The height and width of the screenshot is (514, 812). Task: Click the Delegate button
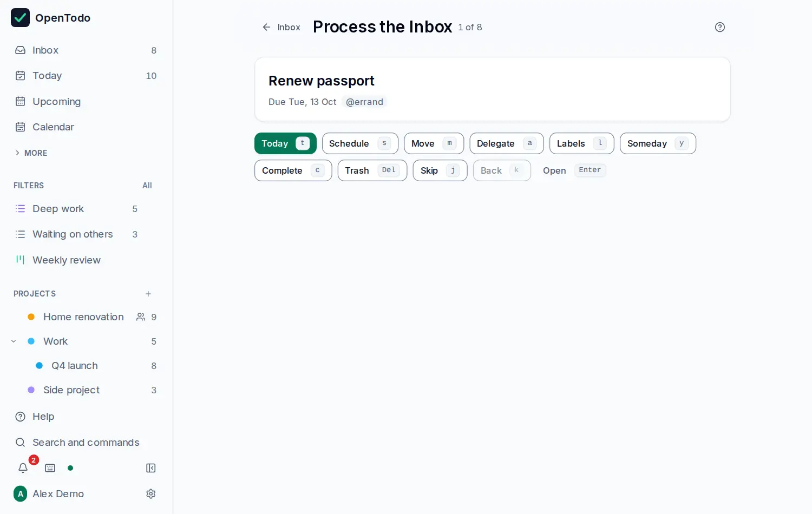click(x=507, y=143)
